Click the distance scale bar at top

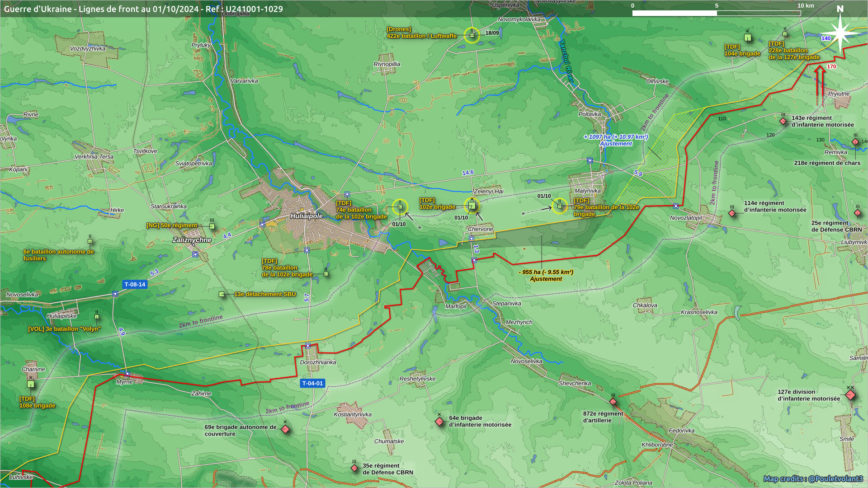[x=716, y=13]
